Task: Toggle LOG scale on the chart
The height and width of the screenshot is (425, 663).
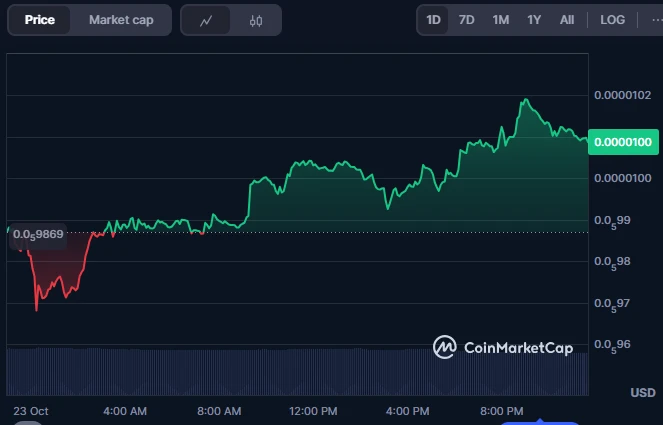Action: tap(612, 20)
